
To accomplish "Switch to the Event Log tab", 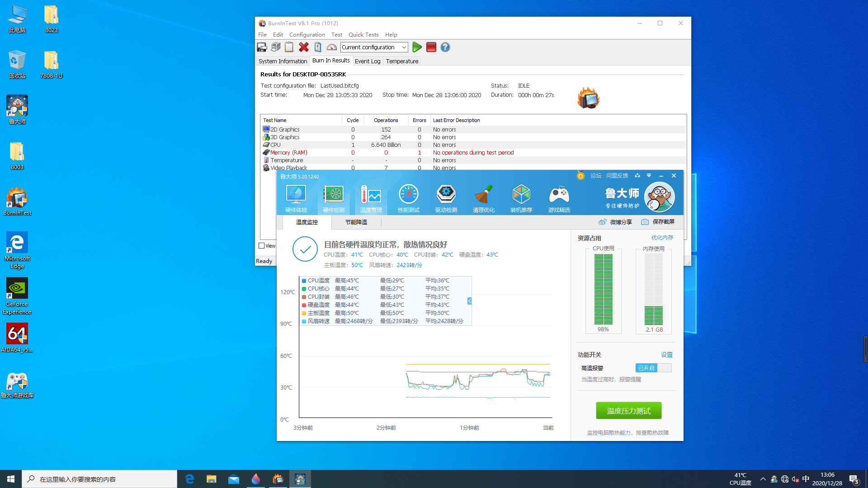I will coord(367,61).
